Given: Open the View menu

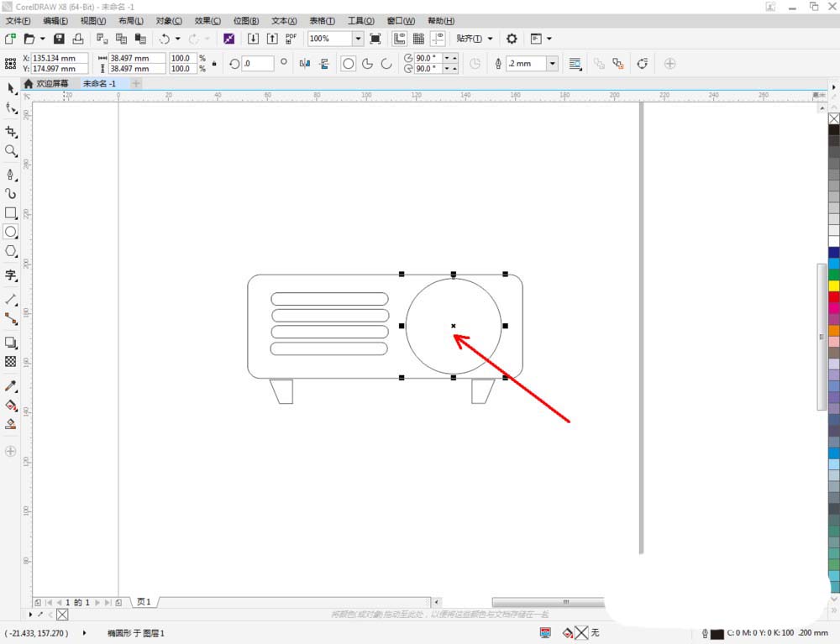Looking at the screenshot, I should click(92, 21).
